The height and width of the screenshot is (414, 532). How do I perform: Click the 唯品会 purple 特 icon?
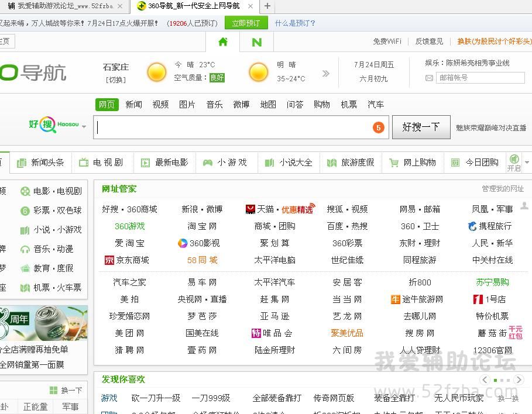256,333
